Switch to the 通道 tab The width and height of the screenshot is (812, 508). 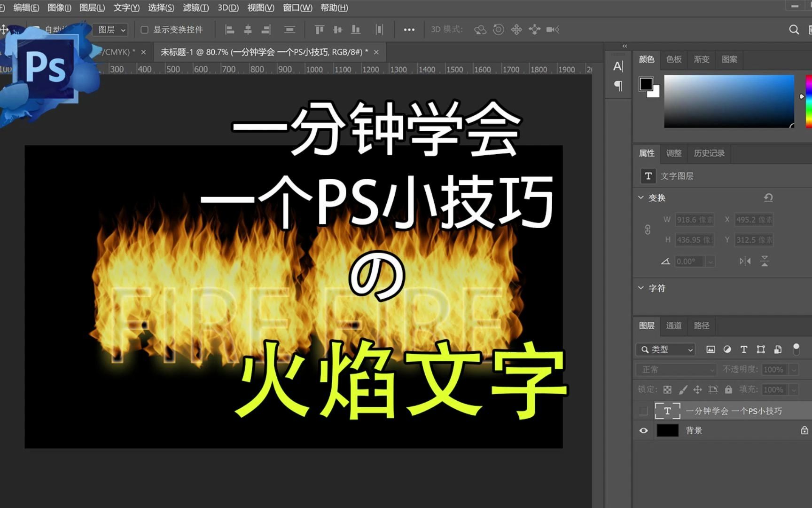click(x=673, y=325)
